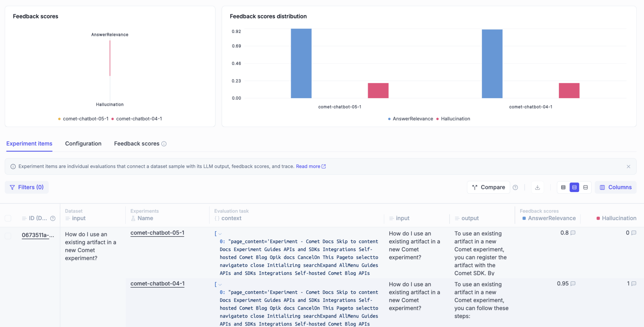Open the Filters panel
The width and height of the screenshot is (644, 327).
click(x=27, y=187)
